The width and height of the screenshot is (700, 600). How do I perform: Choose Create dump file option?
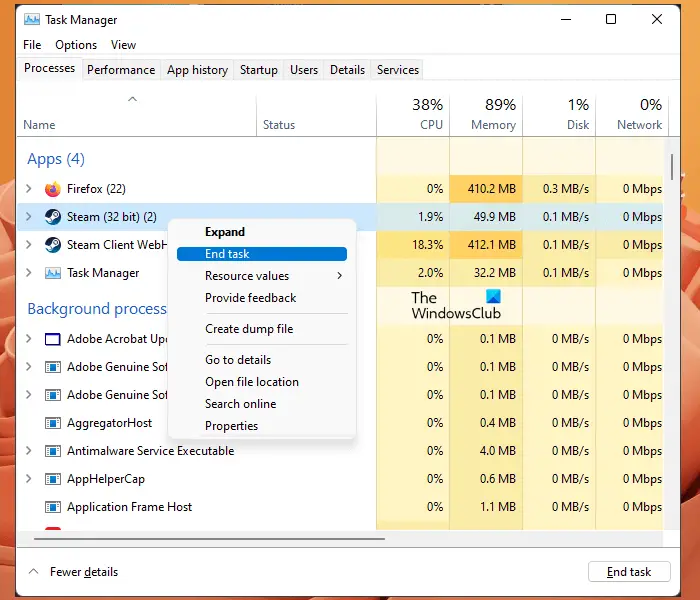click(x=262, y=329)
